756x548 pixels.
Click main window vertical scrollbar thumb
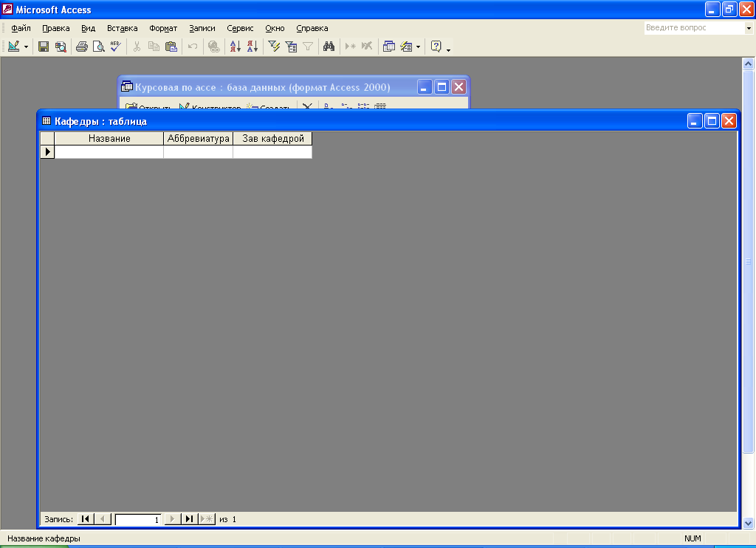(749, 261)
